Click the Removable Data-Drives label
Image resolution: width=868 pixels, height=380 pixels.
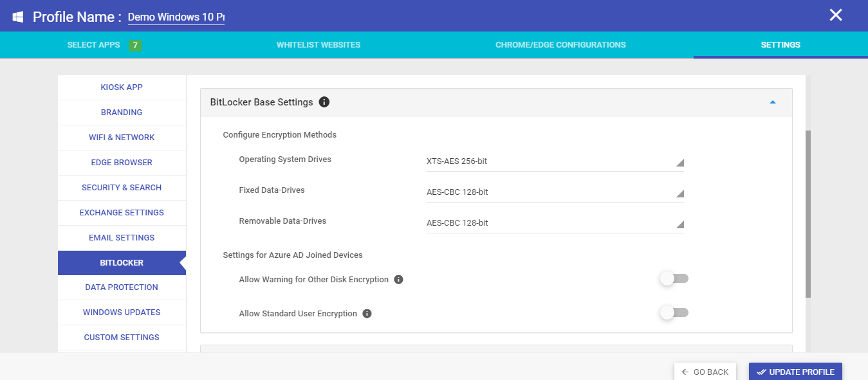282,221
